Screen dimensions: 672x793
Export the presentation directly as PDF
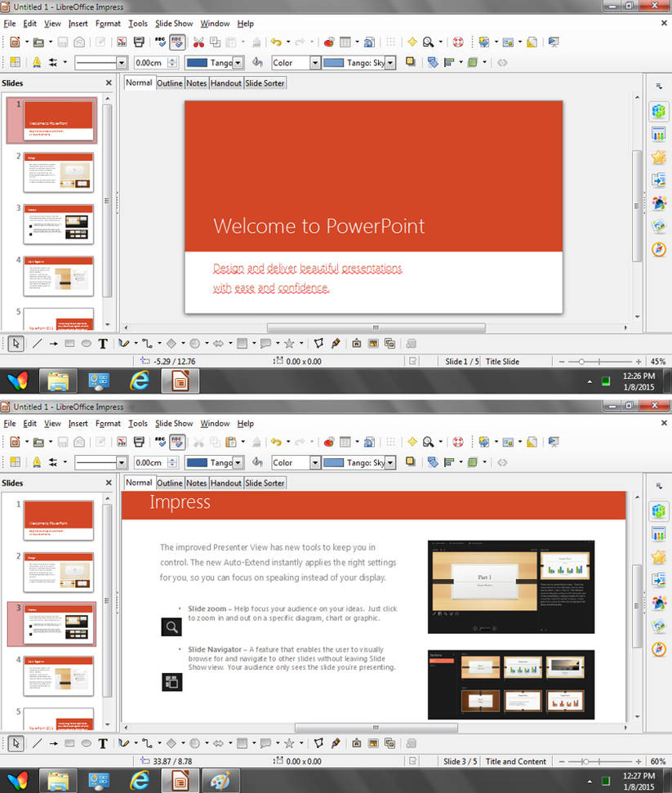tap(121, 42)
